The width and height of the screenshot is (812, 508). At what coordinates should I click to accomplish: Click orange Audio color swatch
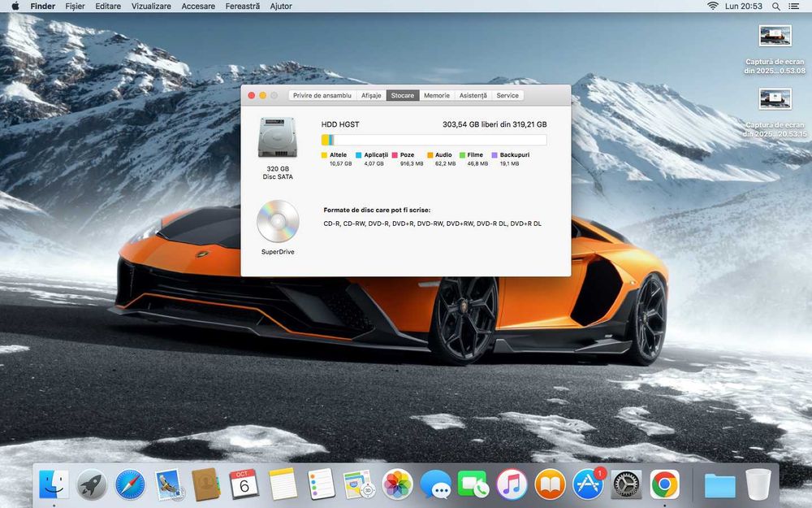click(430, 155)
